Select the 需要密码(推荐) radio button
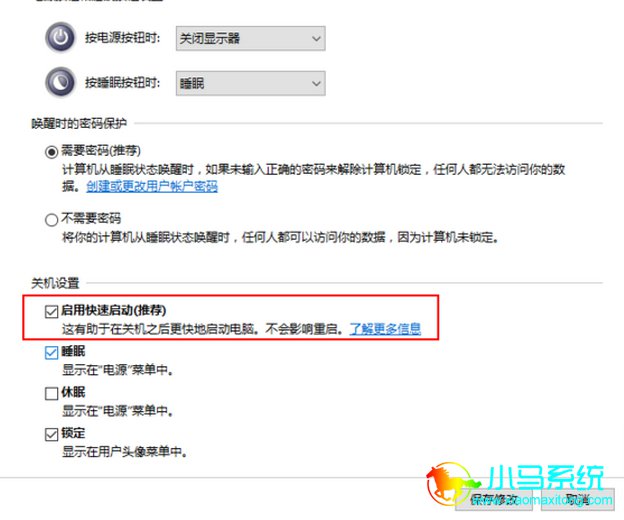Viewport: 624px width, 520px height. pyautogui.click(x=51, y=152)
